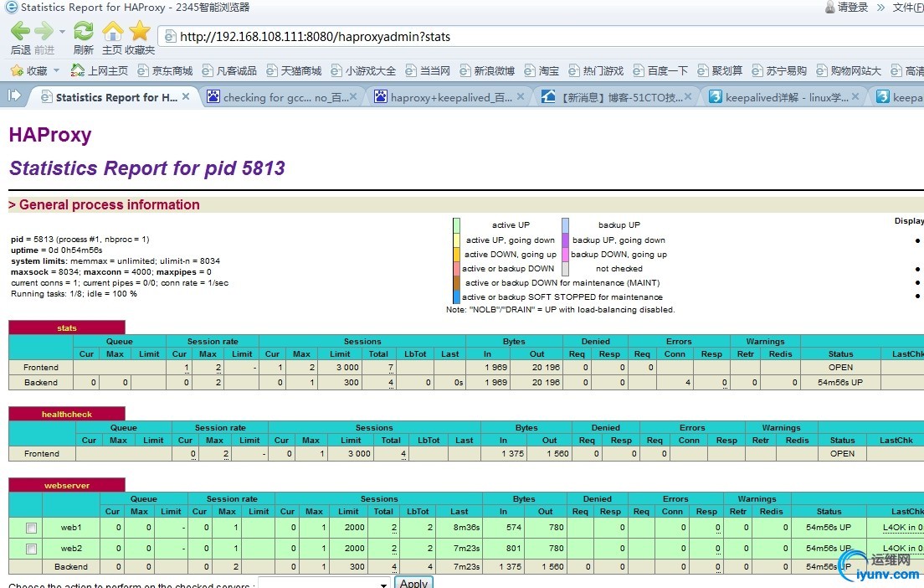Click the browser logo in title bar
Viewport: 924px width, 588px height.
coord(11,7)
